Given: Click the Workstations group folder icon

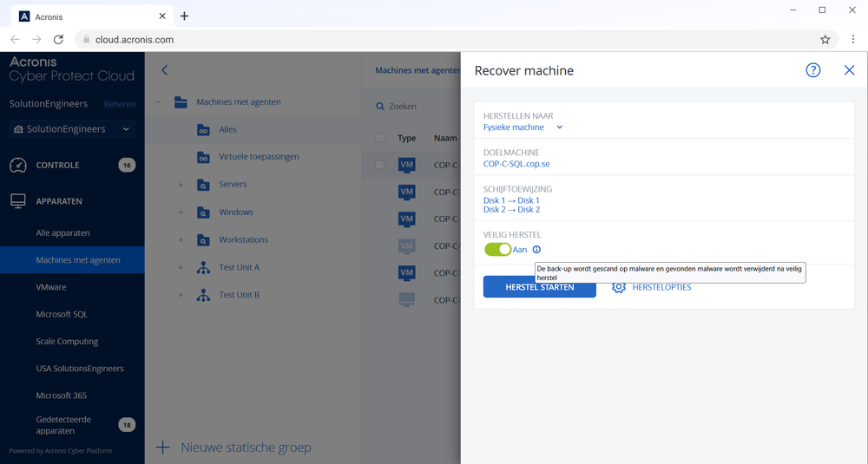Looking at the screenshot, I should point(203,240).
